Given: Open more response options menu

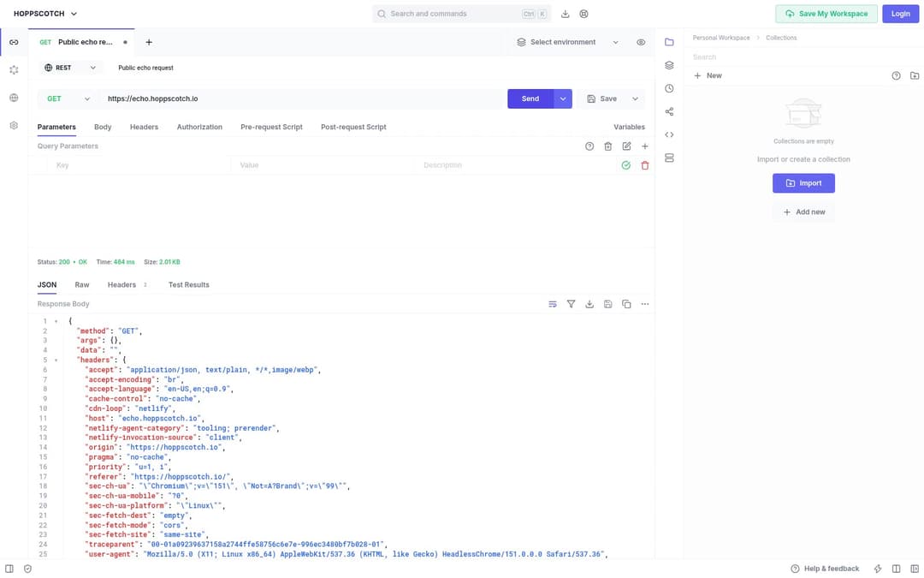Looking at the screenshot, I should click(x=645, y=304).
